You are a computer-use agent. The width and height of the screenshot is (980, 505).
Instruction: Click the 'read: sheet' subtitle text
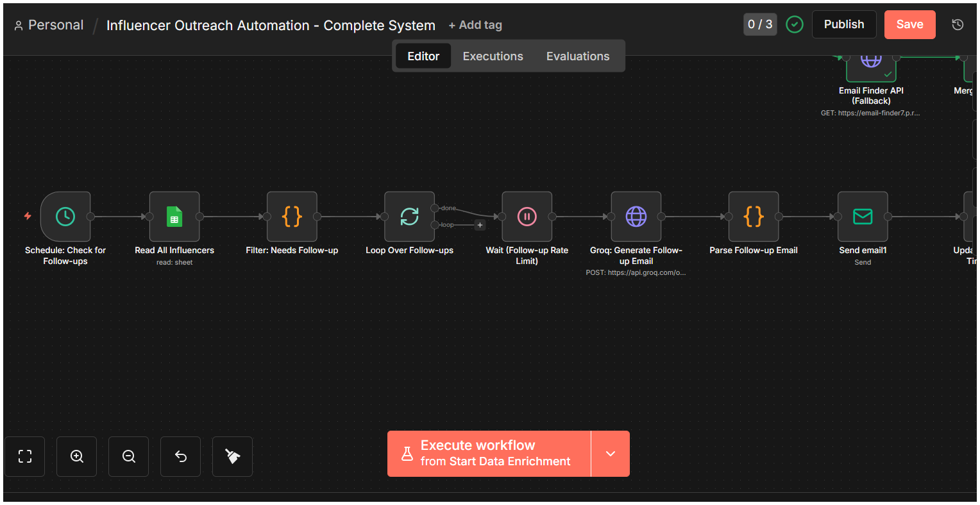[x=174, y=262]
